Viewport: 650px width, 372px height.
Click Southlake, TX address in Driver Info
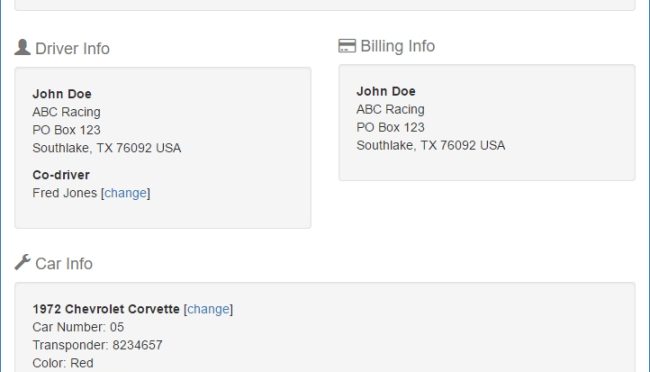(107, 148)
